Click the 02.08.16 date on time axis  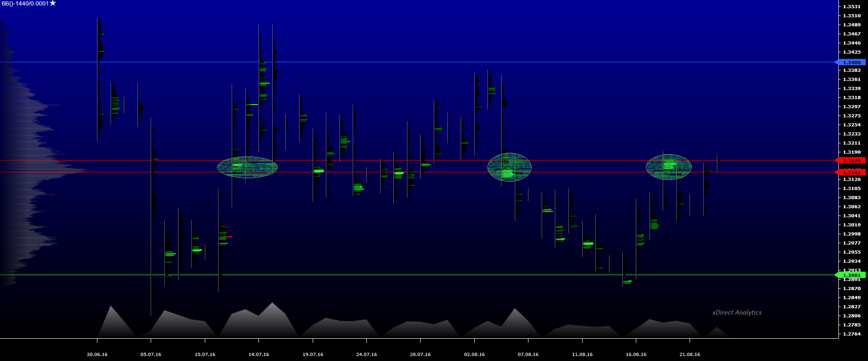(x=474, y=354)
